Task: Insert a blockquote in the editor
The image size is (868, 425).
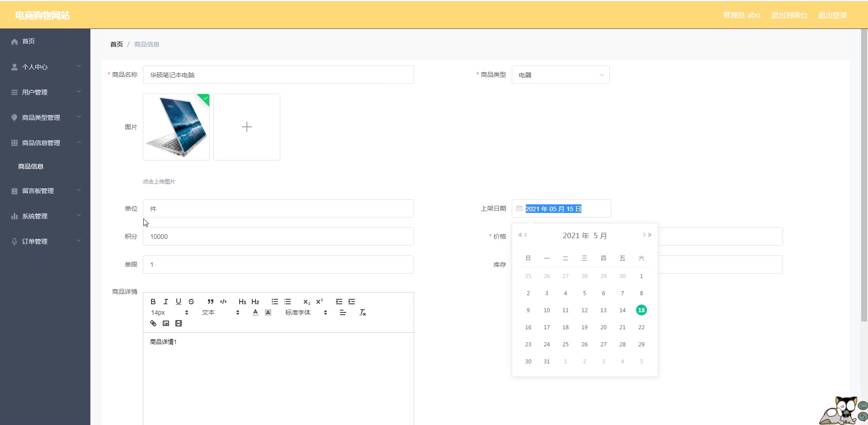Action: [211, 302]
